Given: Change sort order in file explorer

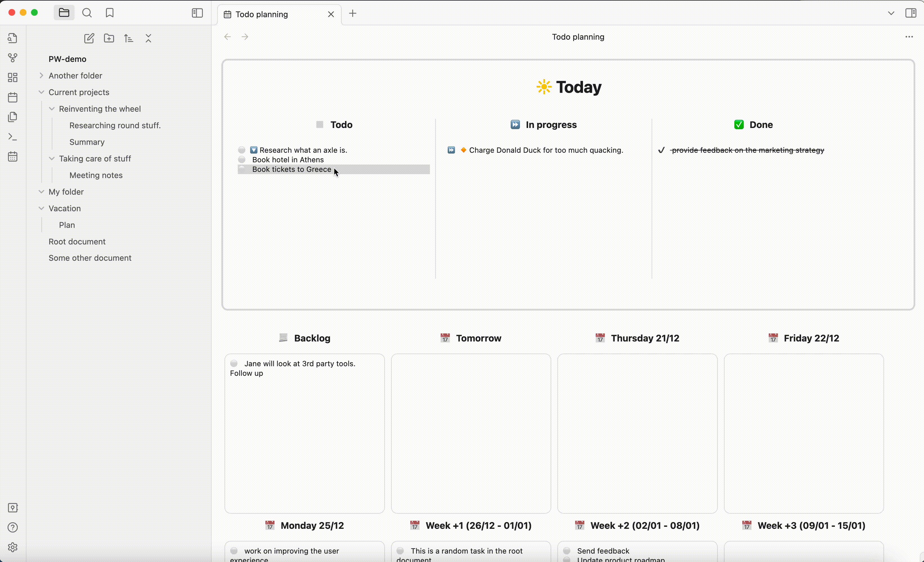Looking at the screenshot, I should [129, 38].
